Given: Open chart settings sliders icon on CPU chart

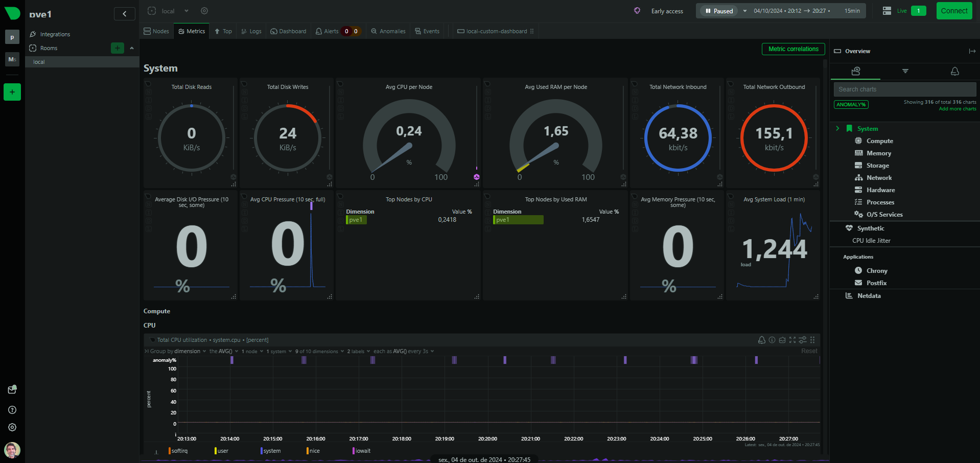Looking at the screenshot, I should (x=803, y=340).
